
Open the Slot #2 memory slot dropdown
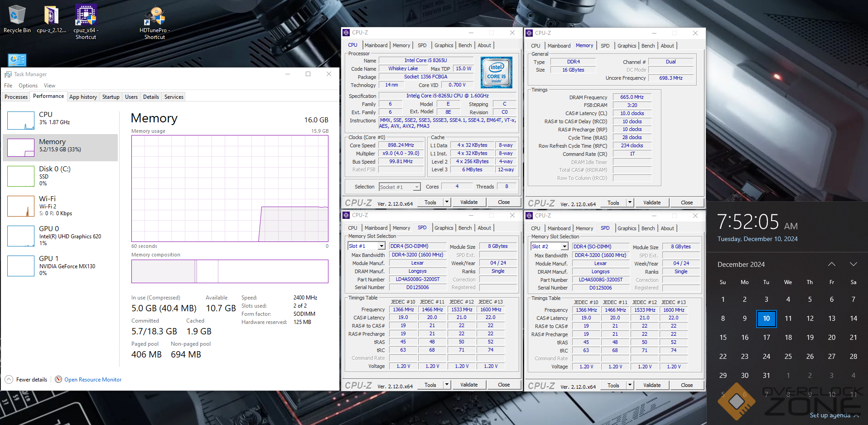pyautogui.click(x=564, y=246)
